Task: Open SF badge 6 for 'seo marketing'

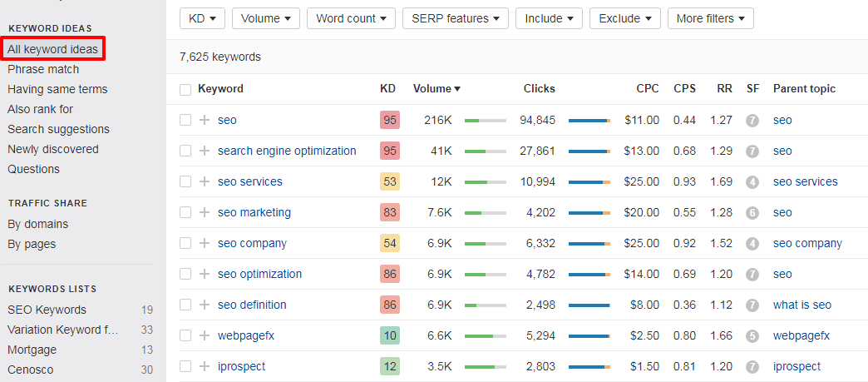Action: [x=752, y=212]
